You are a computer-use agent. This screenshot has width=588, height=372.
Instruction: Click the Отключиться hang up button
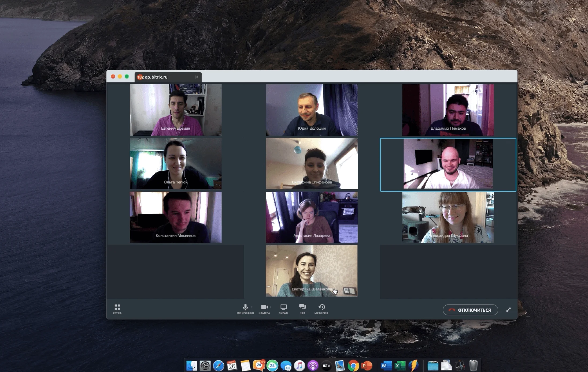click(x=470, y=310)
